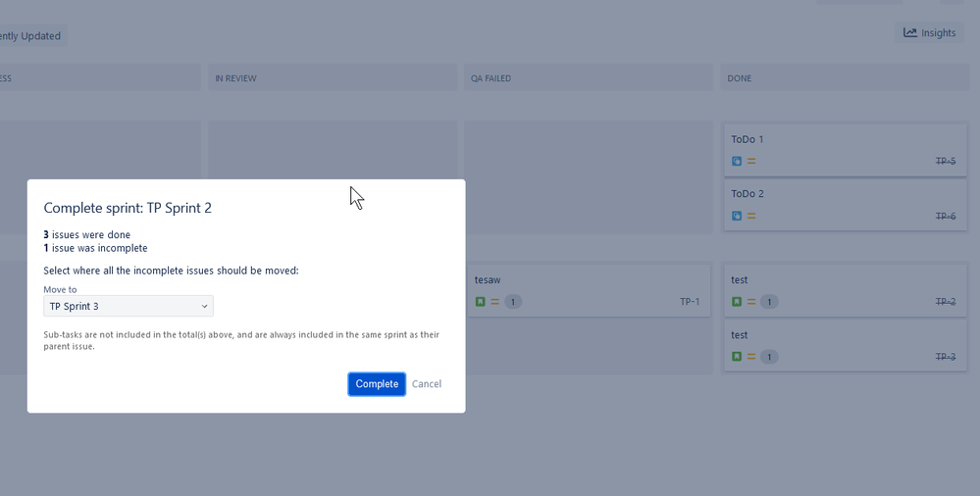Click the TP-6 issue key
The image size is (980, 496).
click(x=946, y=216)
